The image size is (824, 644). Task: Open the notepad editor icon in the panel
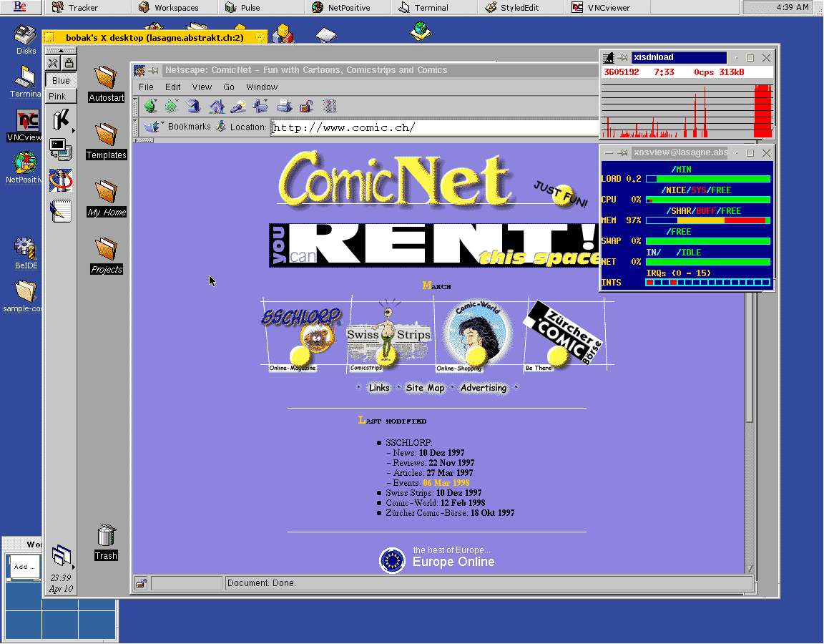(61, 211)
